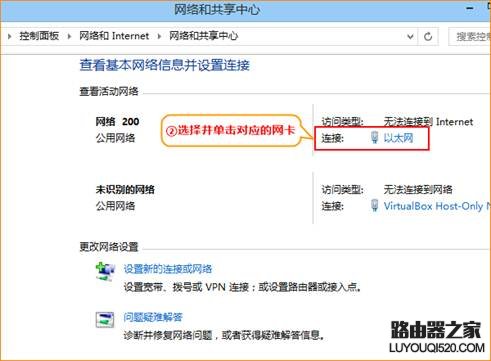Screen dimensions: 491x361
Task: Minimize the 网络和共享中心 window
Action: point(470,8)
